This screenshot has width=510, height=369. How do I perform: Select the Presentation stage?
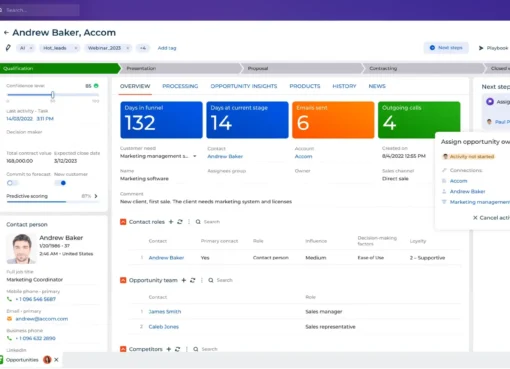180,68
